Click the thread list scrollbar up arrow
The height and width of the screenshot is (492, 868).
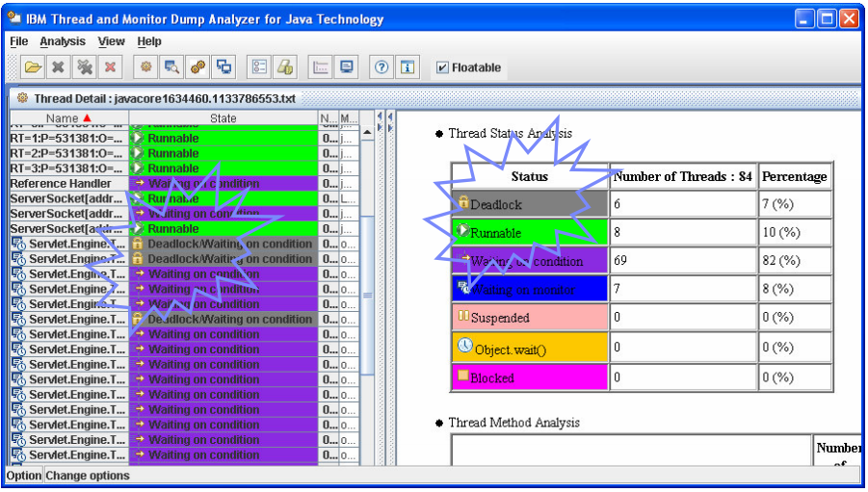click(x=367, y=133)
